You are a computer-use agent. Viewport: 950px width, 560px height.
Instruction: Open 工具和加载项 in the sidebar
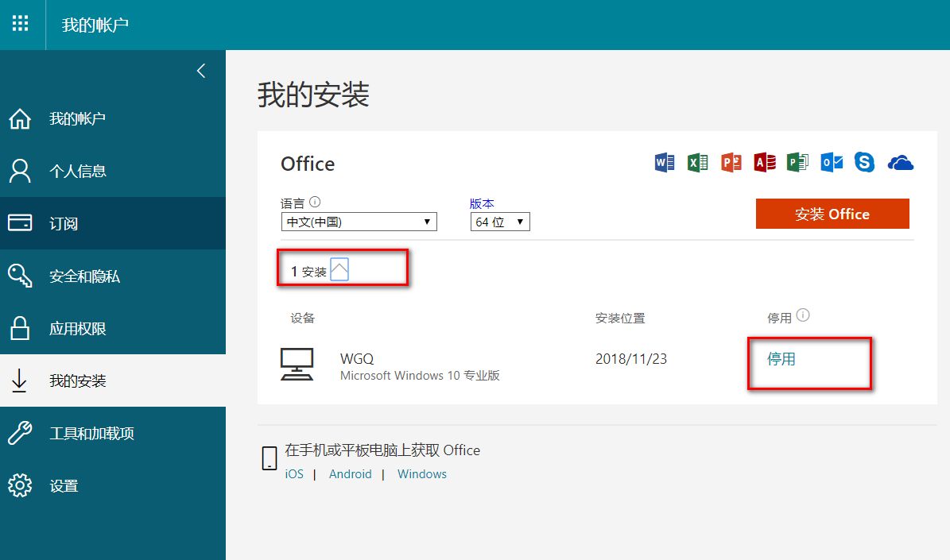pyautogui.click(x=113, y=433)
